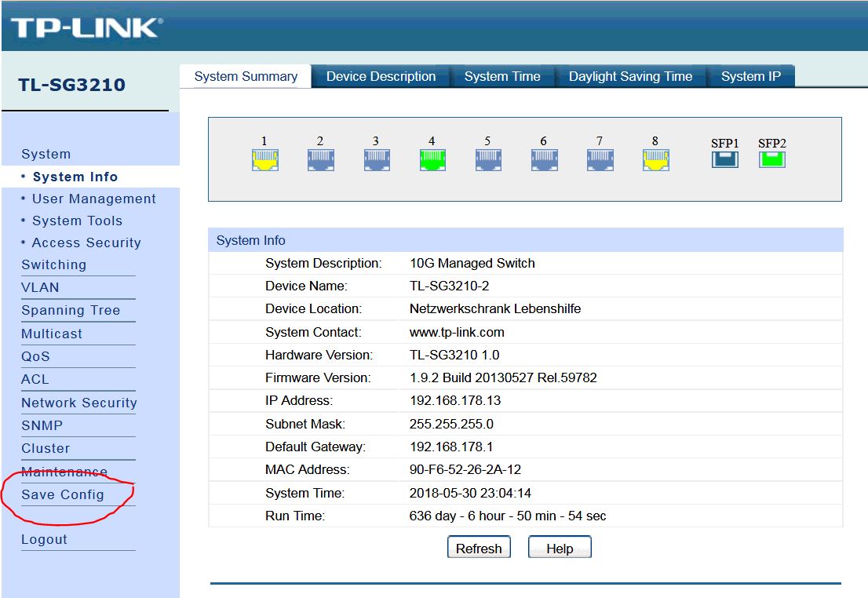Expand the VLAN menu
Viewport: 868px width, 598px height.
[40, 287]
